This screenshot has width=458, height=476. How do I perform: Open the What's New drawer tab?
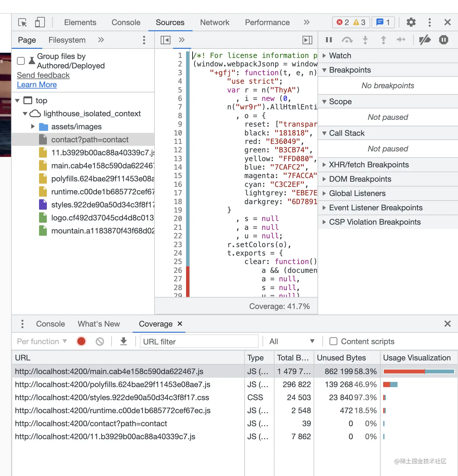(99, 324)
